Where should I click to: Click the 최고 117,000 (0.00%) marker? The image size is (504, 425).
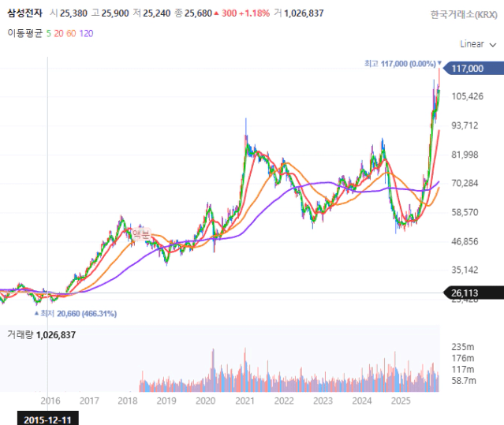tap(403, 64)
